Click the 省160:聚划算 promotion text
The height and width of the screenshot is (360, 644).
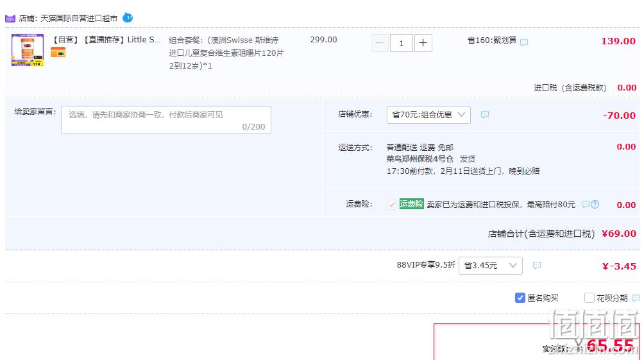click(492, 40)
